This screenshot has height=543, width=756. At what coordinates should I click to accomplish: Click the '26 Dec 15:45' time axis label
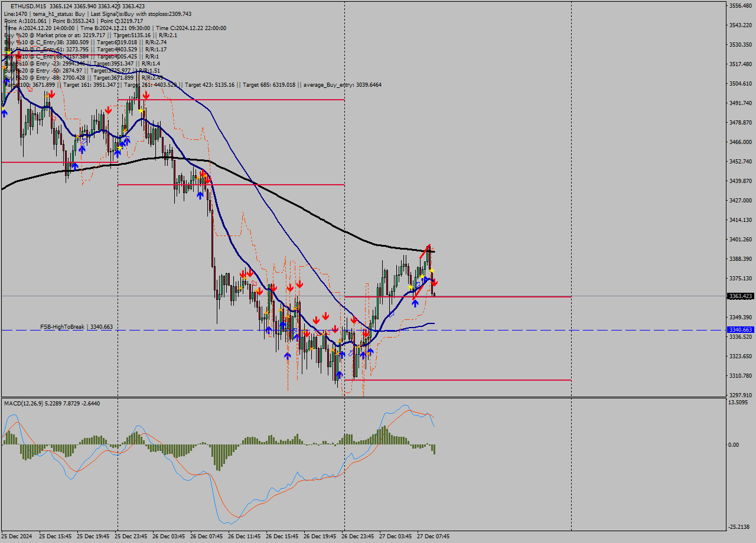click(x=282, y=537)
